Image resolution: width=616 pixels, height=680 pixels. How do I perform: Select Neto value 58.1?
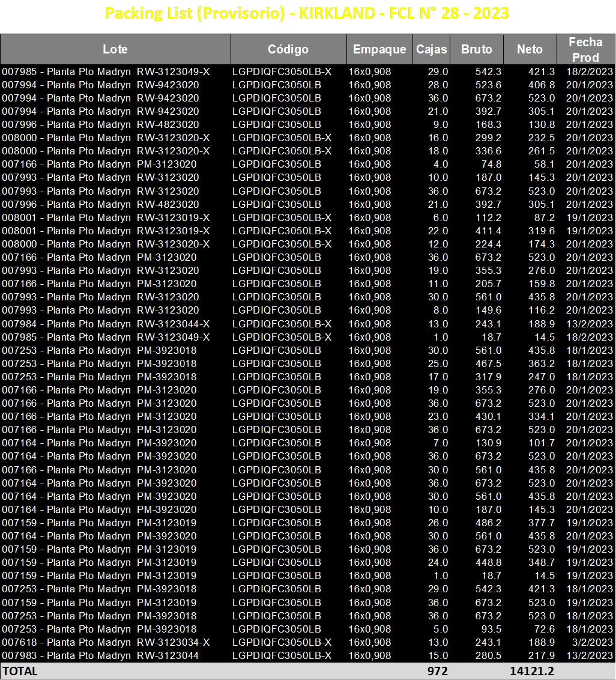click(545, 165)
